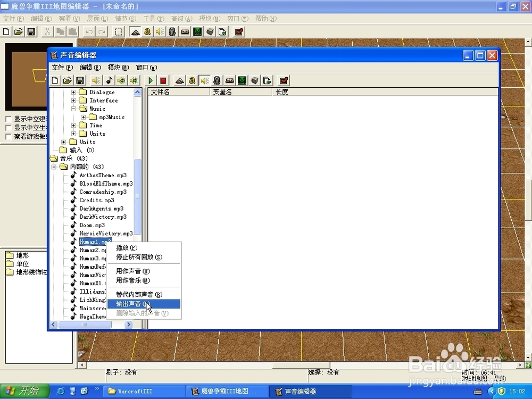
Task: Click Save map icon in main editor toolbar
Action: [31, 32]
